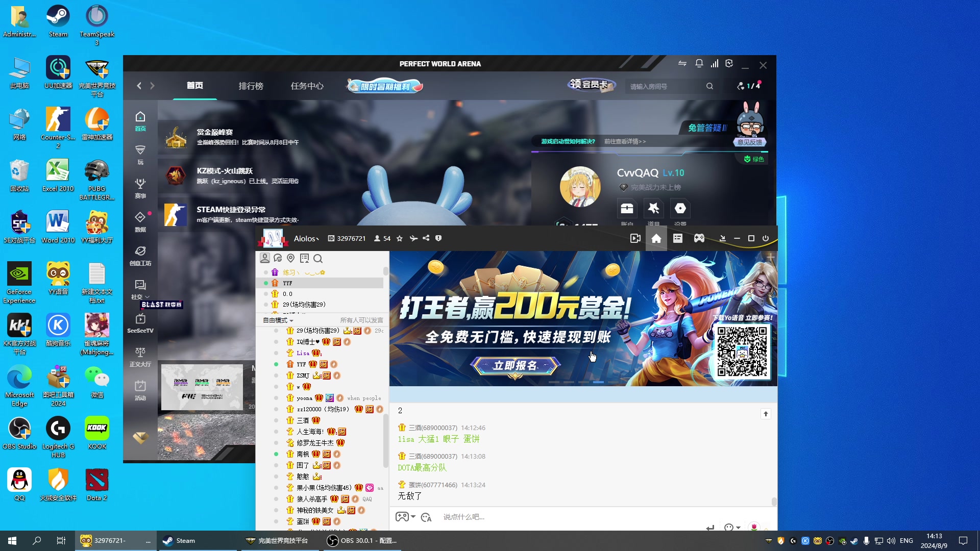The width and height of the screenshot is (980, 551).
Task: Click the notification bell in Perfect World Arena
Action: pyautogui.click(x=699, y=64)
